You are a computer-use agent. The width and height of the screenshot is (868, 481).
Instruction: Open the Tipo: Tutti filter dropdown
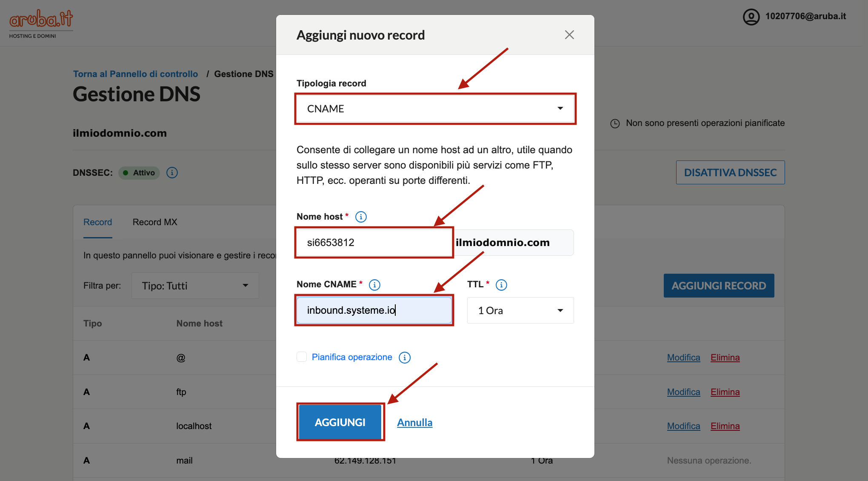pos(195,286)
